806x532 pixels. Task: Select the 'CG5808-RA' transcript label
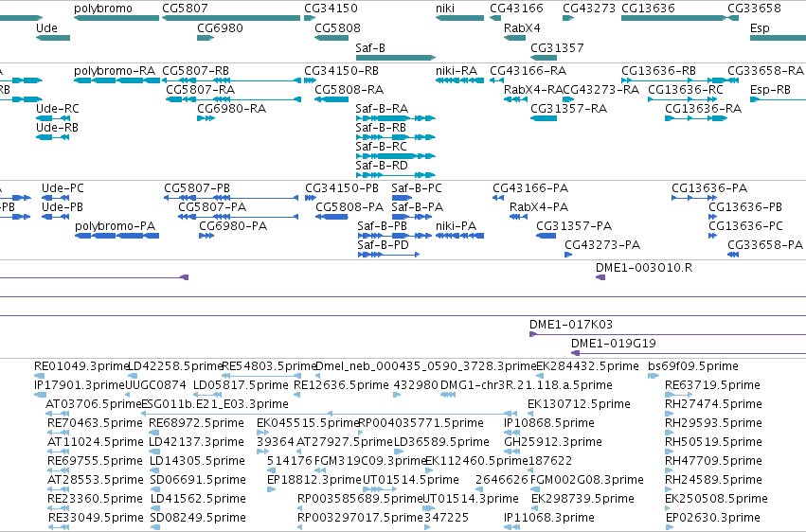click(x=349, y=89)
